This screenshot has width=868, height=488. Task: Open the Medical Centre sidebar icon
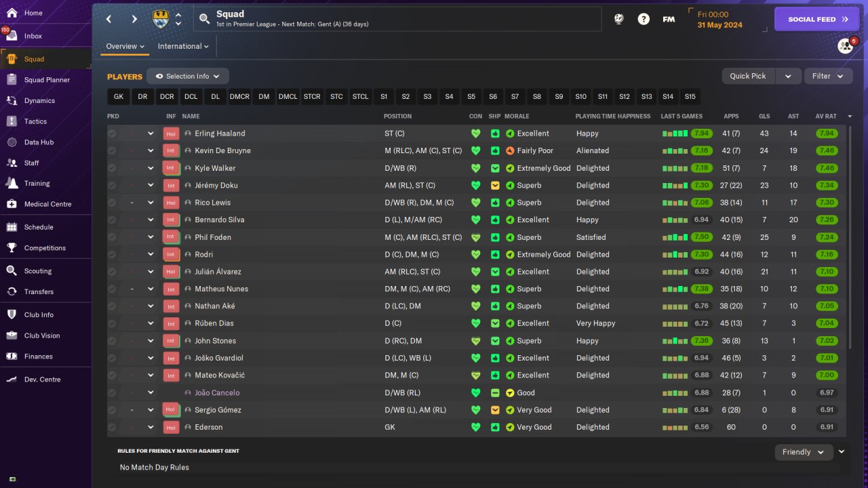click(12, 204)
